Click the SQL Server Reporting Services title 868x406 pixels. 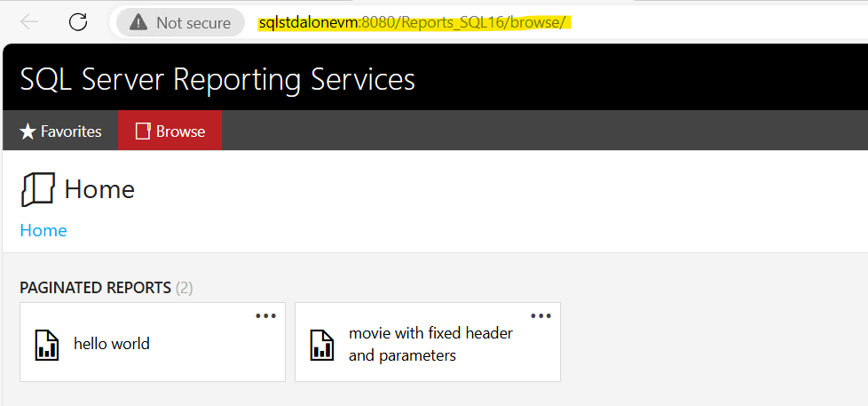pyautogui.click(x=217, y=79)
